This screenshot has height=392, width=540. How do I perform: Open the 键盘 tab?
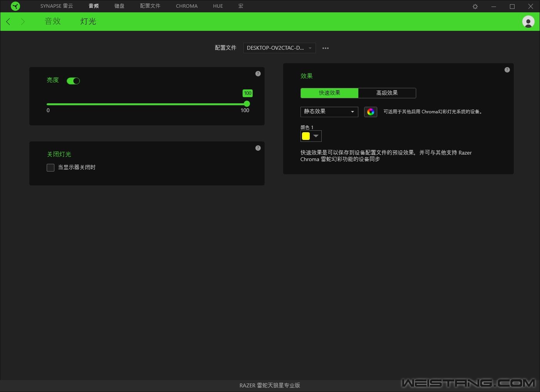click(120, 6)
